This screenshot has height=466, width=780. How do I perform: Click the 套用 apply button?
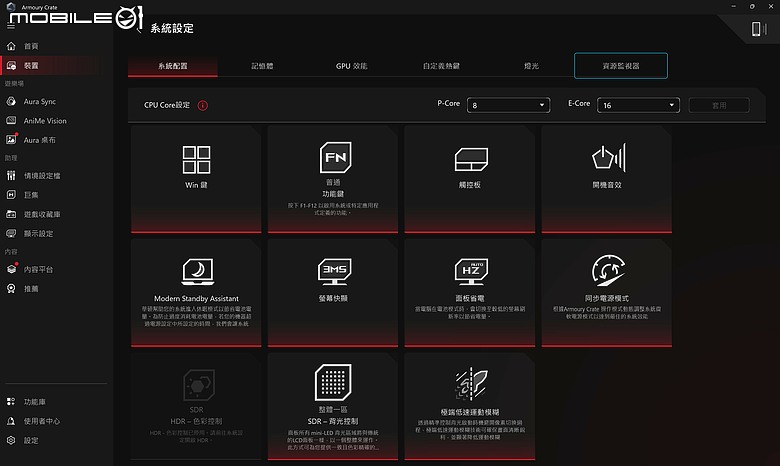point(719,105)
